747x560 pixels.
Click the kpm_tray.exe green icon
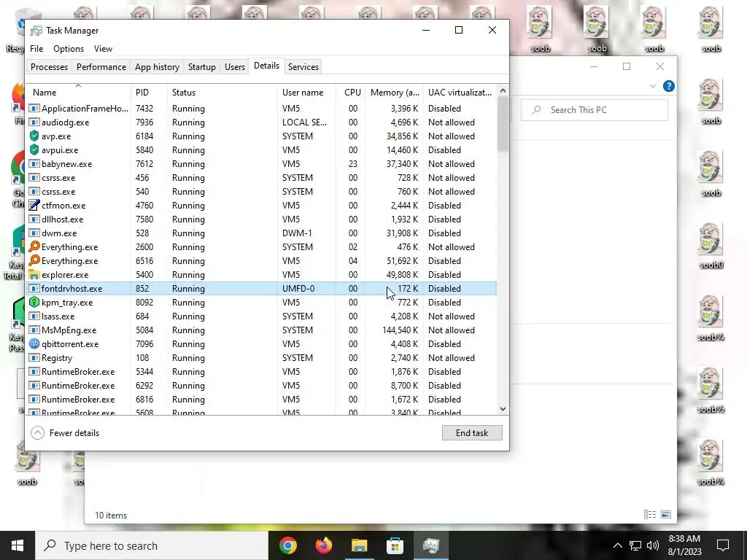point(34,303)
